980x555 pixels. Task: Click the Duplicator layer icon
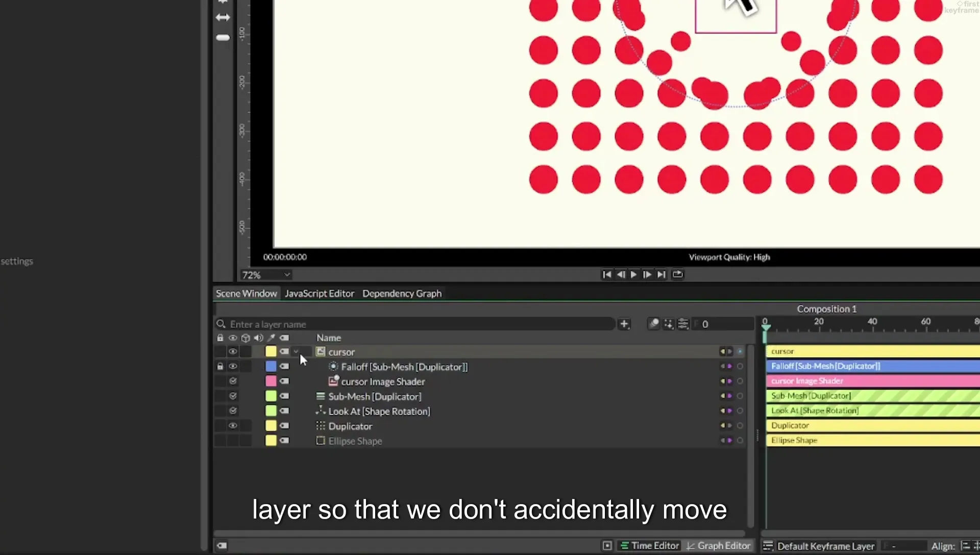tap(321, 426)
